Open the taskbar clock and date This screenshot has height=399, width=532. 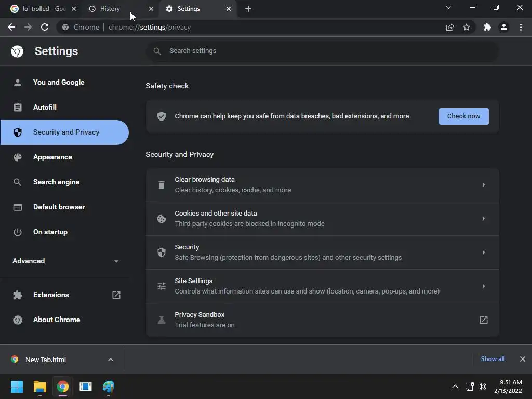coord(508,387)
